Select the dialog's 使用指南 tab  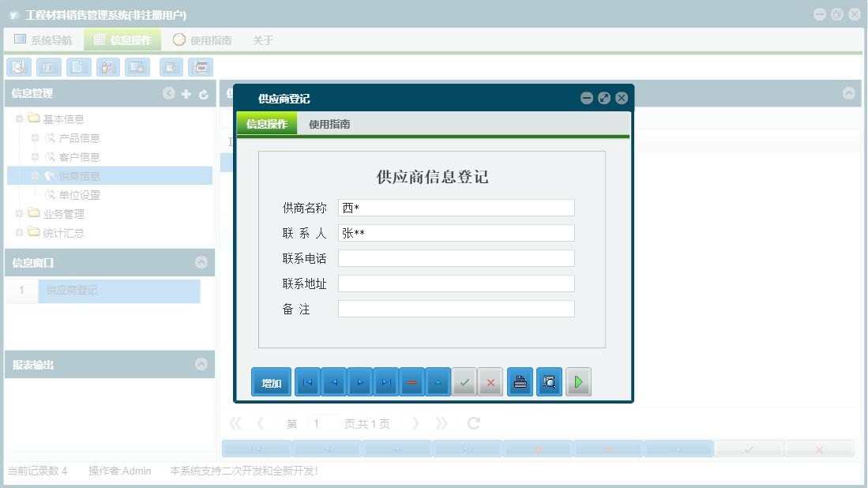click(329, 124)
